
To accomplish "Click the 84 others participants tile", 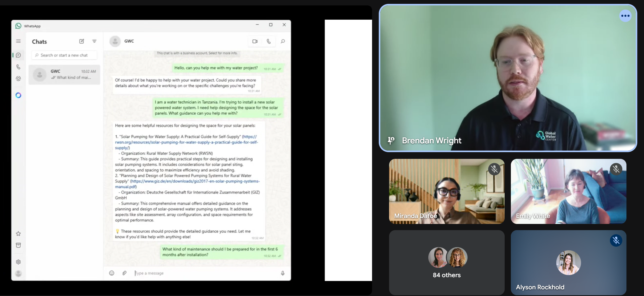I will [x=447, y=263].
